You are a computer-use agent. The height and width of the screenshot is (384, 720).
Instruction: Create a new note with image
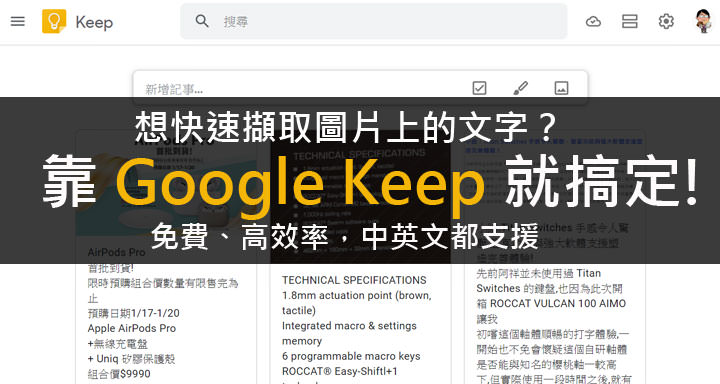click(561, 88)
